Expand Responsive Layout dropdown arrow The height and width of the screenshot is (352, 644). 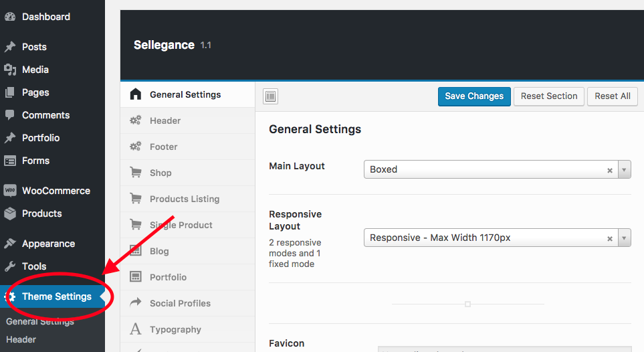click(x=625, y=238)
